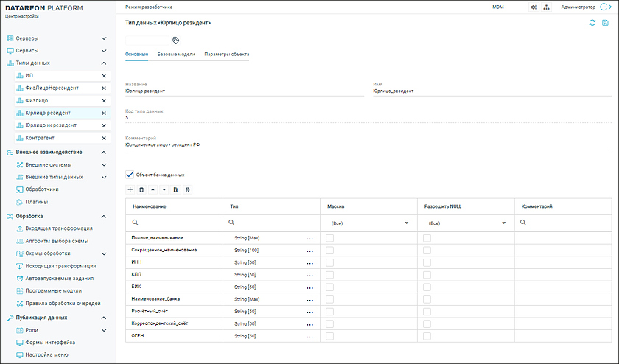
Task: Enable Разрешить NULL for Полное_наименование row
Action: coord(427,238)
